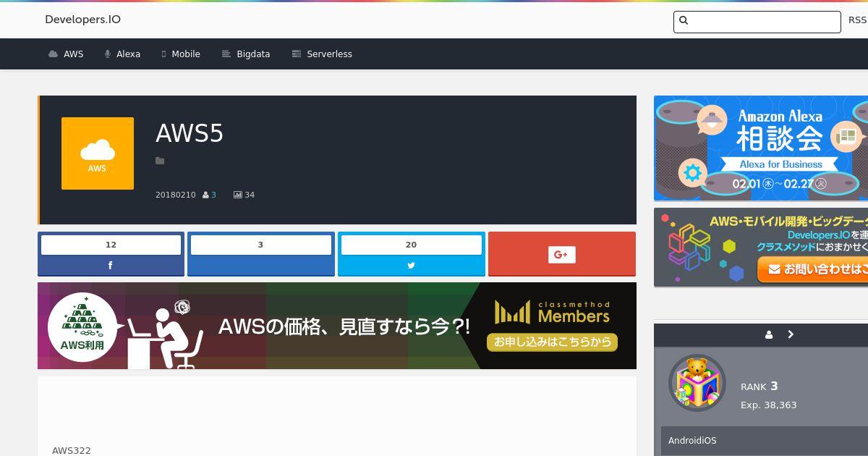Open the classmethod Members AWS price banner

pyautogui.click(x=337, y=326)
